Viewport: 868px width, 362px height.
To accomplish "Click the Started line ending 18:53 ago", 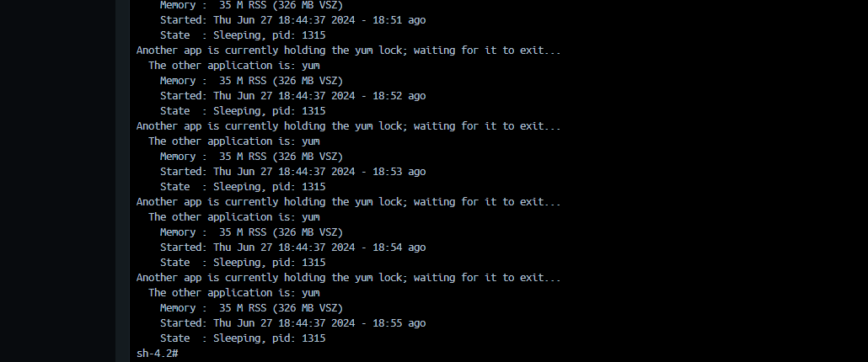I will (x=292, y=172).
